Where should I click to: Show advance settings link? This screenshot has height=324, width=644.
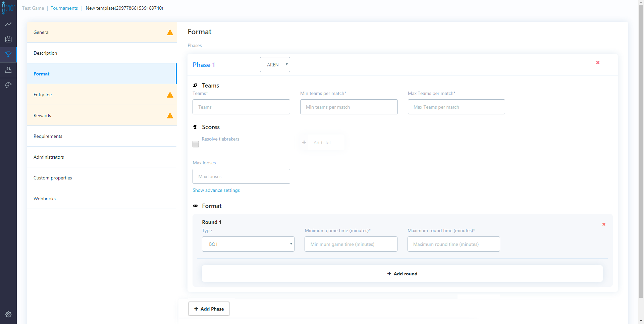[x=216, y=190]
